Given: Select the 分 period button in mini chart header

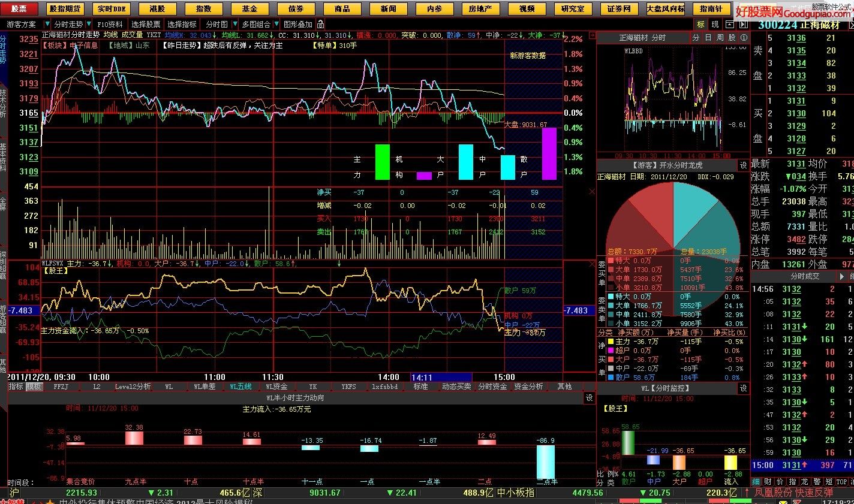Looking at the screenshot, I should coord(696,37).
